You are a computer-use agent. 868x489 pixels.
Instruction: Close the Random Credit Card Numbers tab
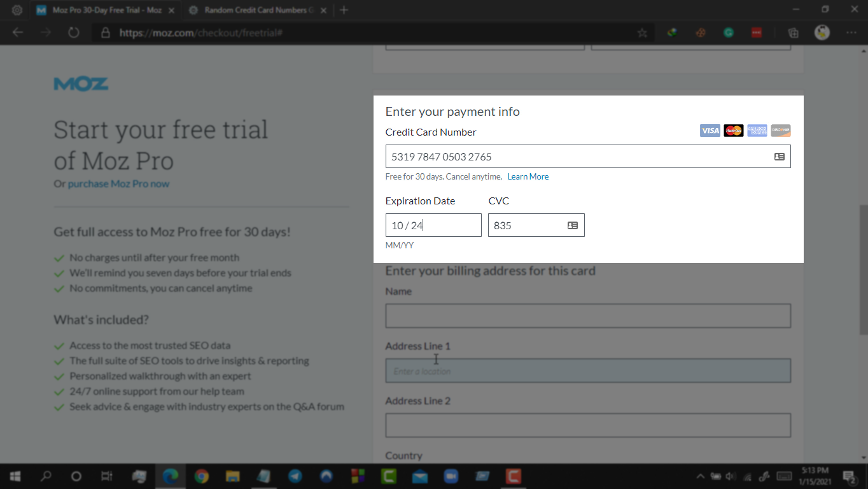coord(323,10)
